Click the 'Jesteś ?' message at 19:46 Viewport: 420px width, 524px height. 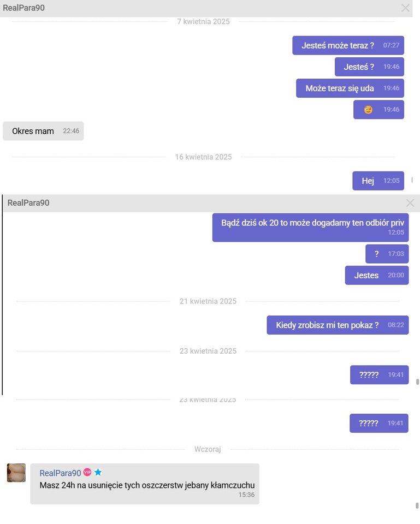(x=370, y=67)
